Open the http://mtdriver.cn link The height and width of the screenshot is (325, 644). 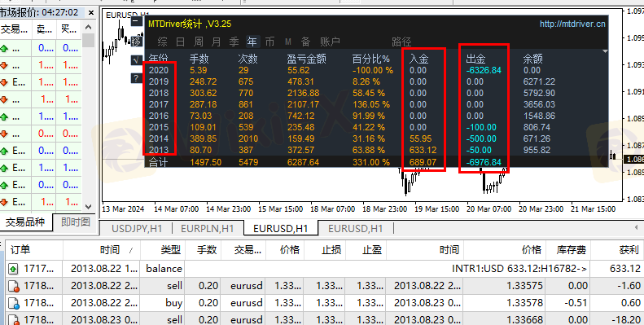(x=572, y=24)
